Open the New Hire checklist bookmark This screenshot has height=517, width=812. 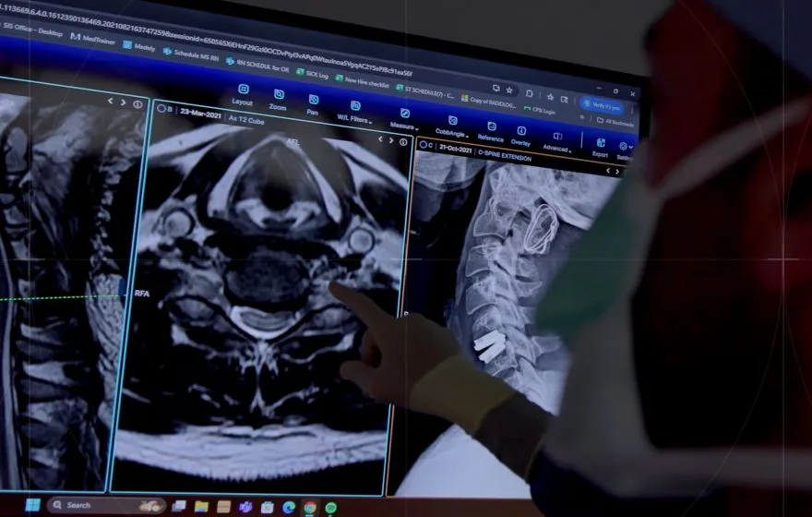(362, 80)
